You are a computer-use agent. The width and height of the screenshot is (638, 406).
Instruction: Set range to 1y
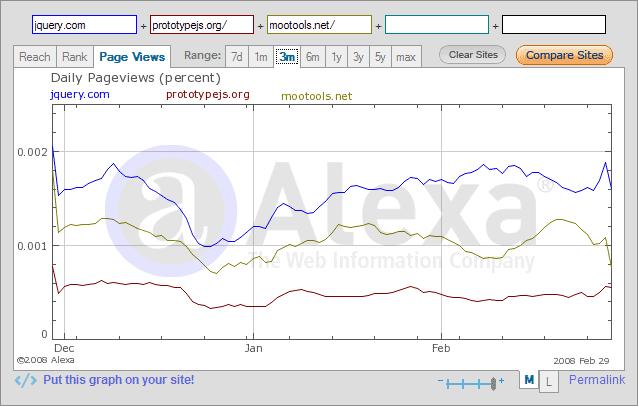coord(336,57)
